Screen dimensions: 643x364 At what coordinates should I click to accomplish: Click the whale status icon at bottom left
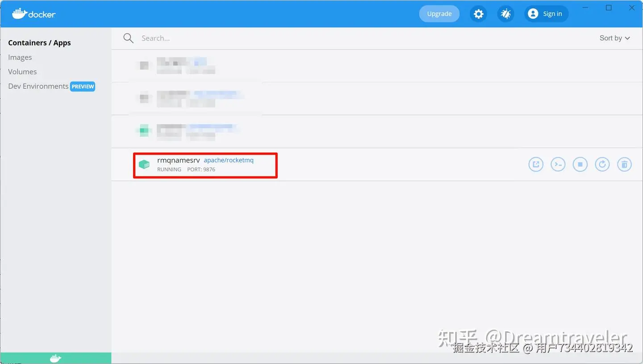[55, 358]
